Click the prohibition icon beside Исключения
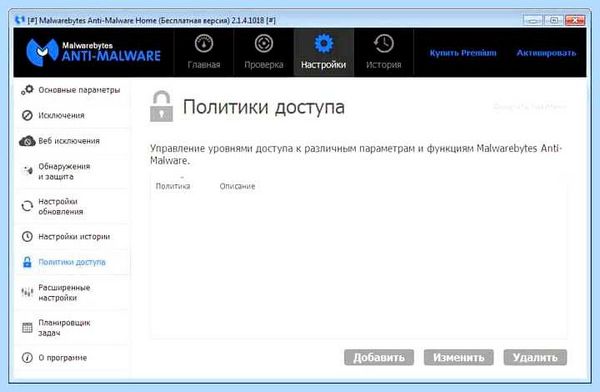 click(x=27, y=116)
